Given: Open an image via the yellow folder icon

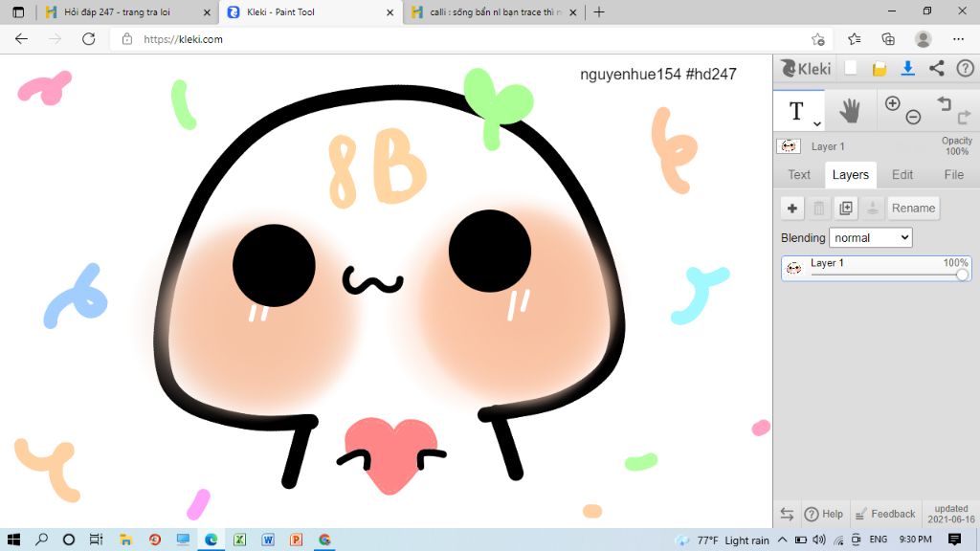Looking at the screenshot, I should 880,69.
